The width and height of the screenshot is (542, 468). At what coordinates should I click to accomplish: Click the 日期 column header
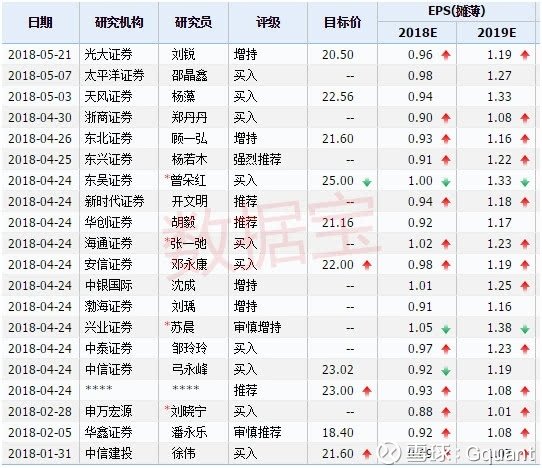point(40,23)
